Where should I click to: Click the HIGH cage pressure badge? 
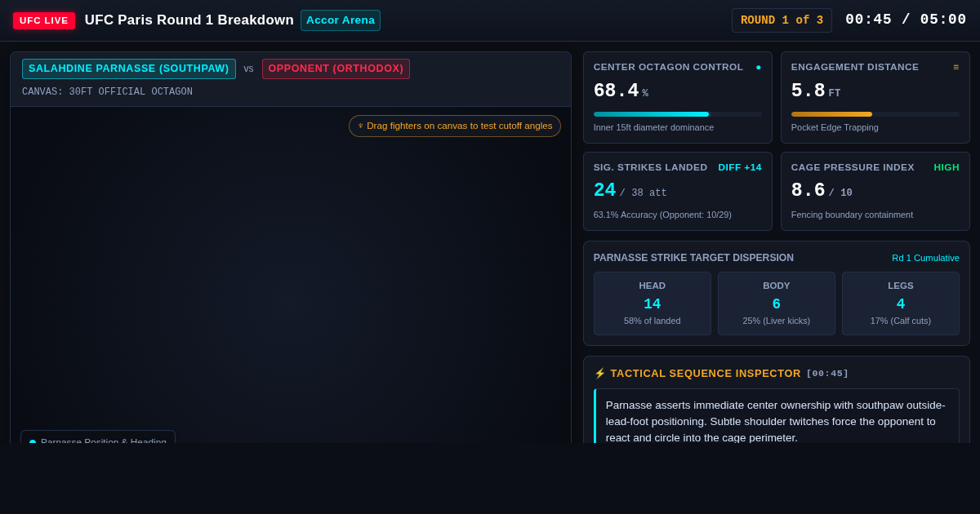pos(947,167)
